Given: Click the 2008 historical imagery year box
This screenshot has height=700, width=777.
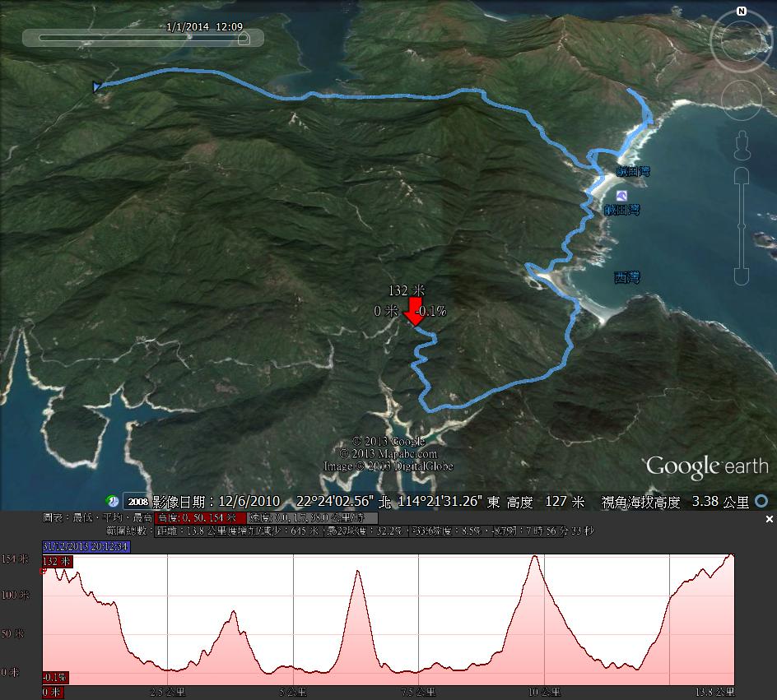Looking at the screenshot, I should click(137, 502).
